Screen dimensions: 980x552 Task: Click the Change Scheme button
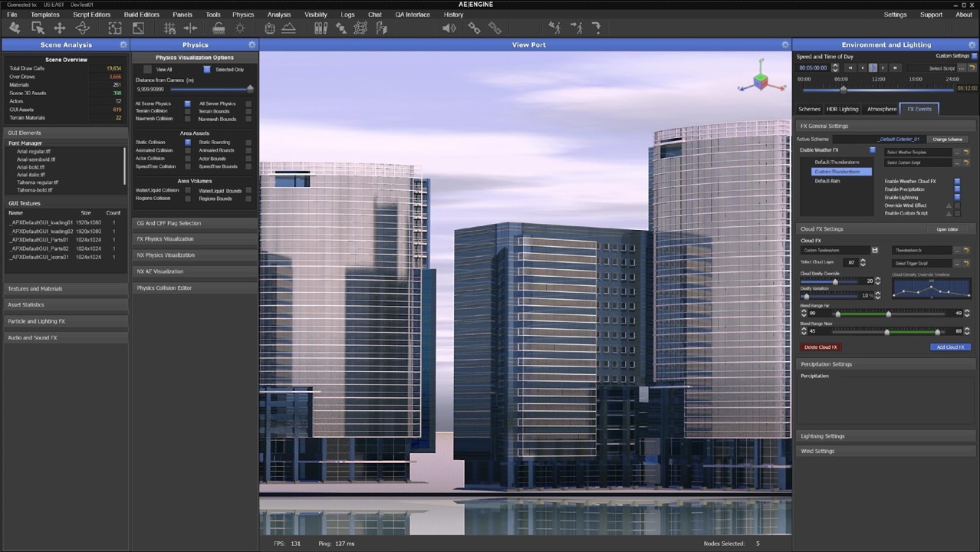click(x=947, y=140)
